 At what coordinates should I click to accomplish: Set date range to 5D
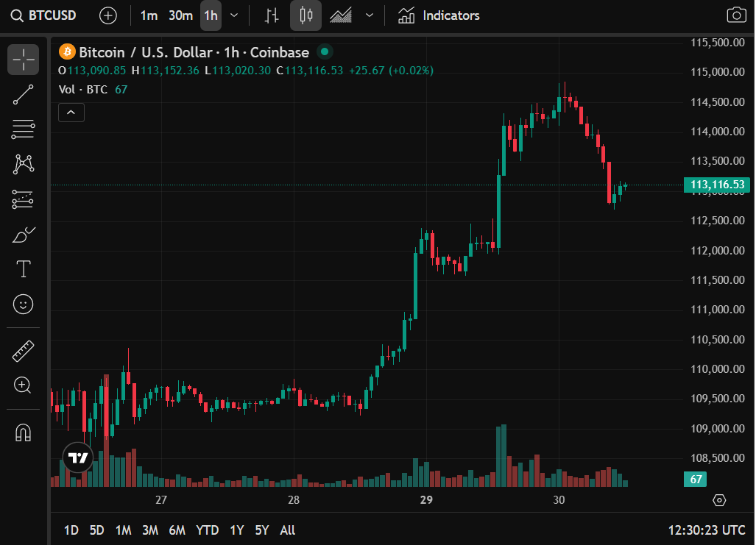point(97,530)
